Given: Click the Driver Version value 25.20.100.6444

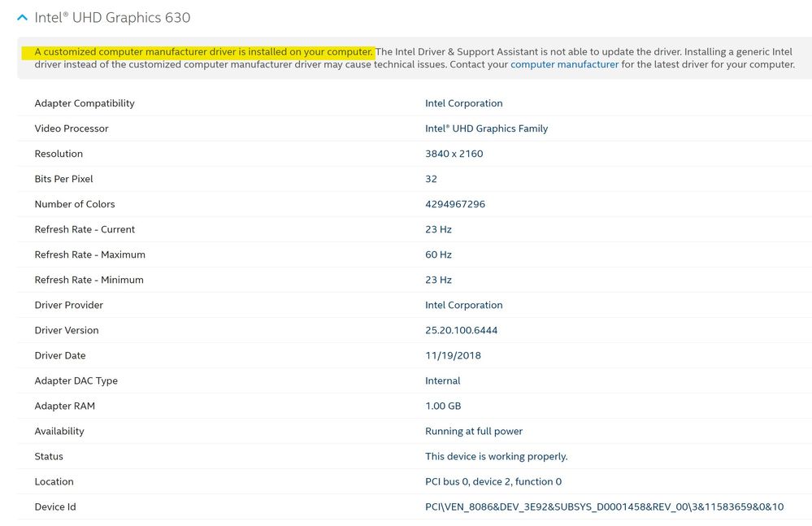Looking at the screenshot, I should (462, 330).
